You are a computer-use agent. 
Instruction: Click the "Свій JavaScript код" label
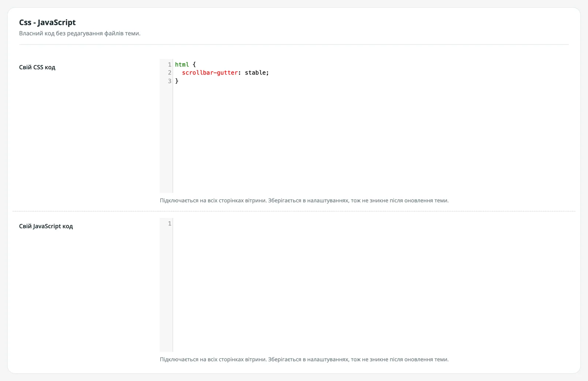[46, 226]
